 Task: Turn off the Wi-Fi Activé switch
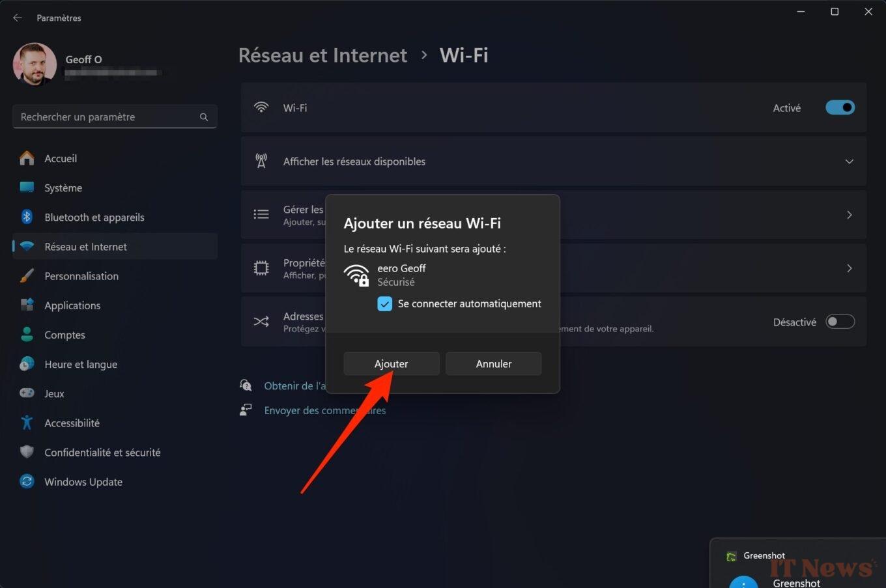tap(840, 107)
